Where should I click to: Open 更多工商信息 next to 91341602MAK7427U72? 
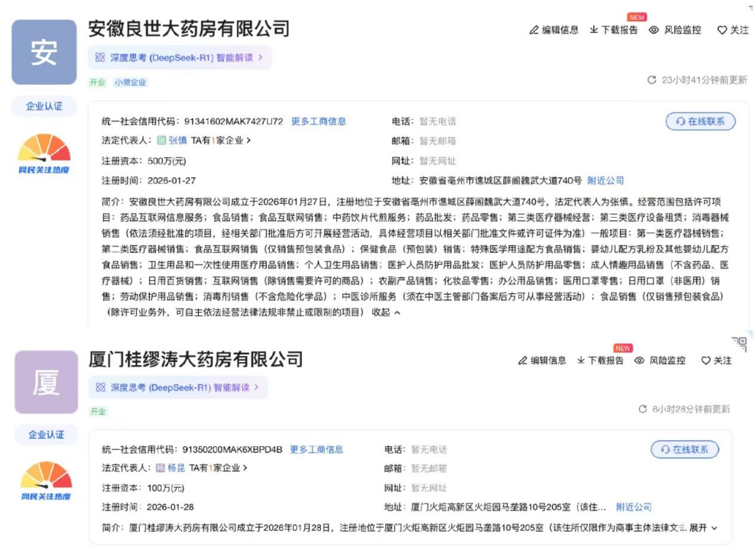pos(319,121)
